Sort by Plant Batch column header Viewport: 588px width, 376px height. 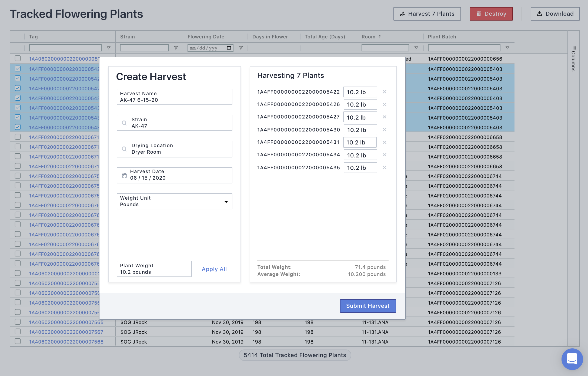(442, 37)
